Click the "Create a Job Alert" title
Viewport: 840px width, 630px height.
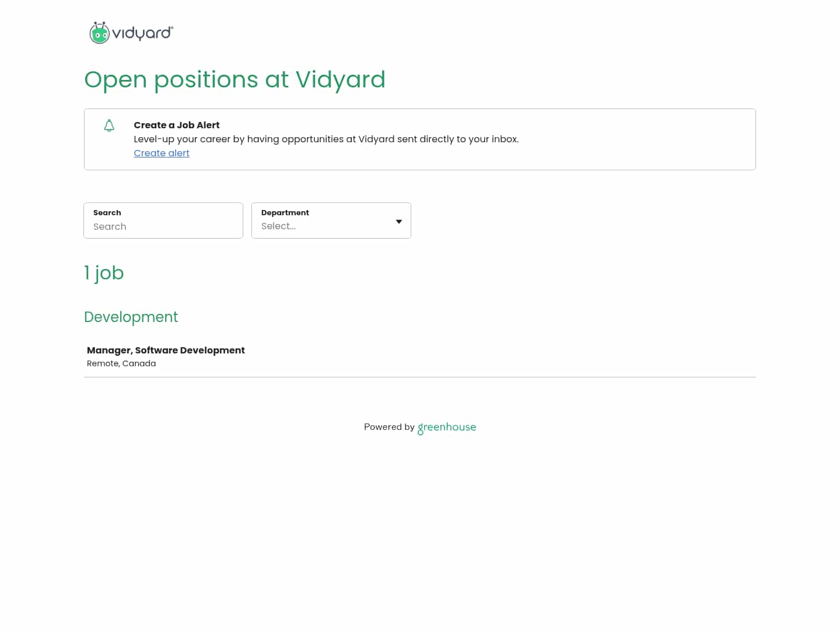tap(177, 125)
